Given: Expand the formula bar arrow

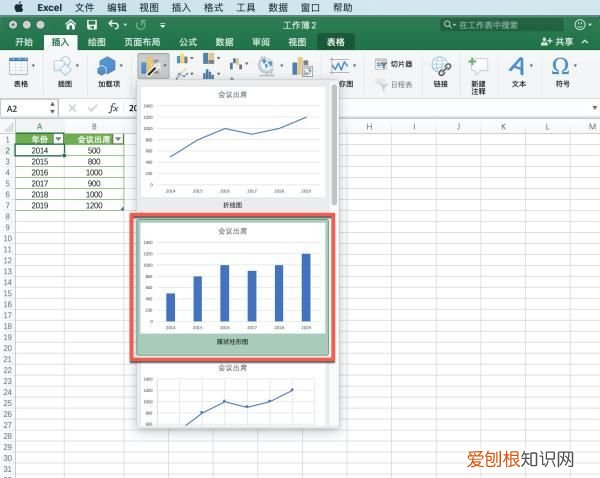Looking at the screenshot, I should 595,108.
